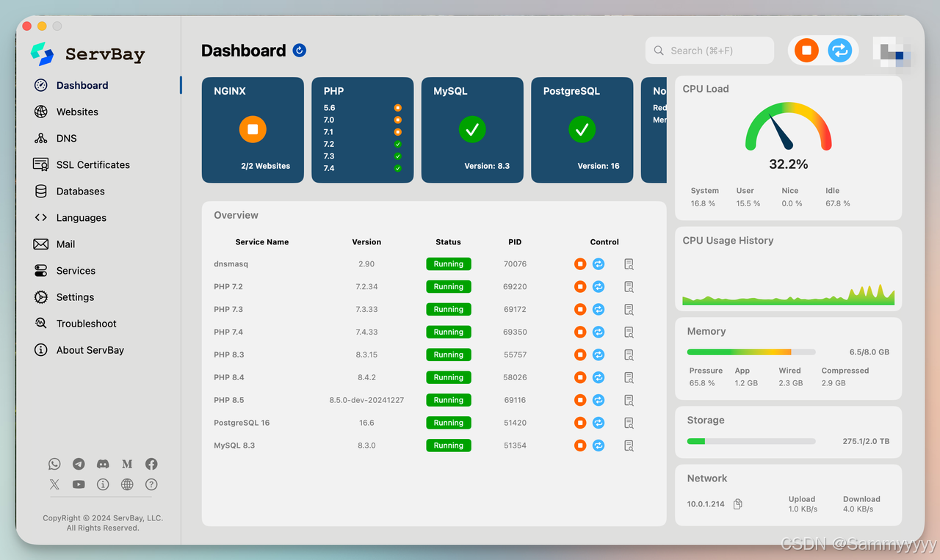Open the YouTube link icon
The image size is (940, 560).
tap(79, 484)
